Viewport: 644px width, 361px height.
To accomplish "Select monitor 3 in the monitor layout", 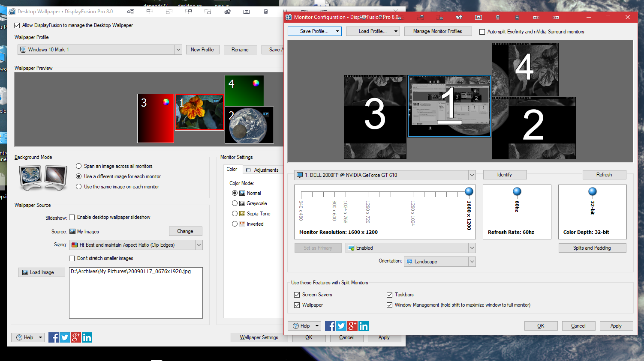I will (x=375, y=116).
